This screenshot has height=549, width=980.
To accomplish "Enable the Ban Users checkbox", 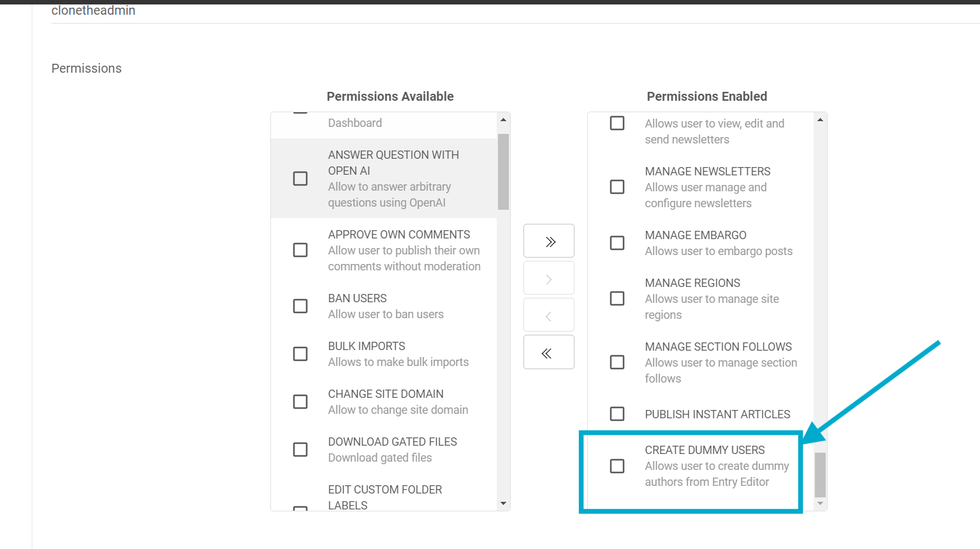I will 300,306.
